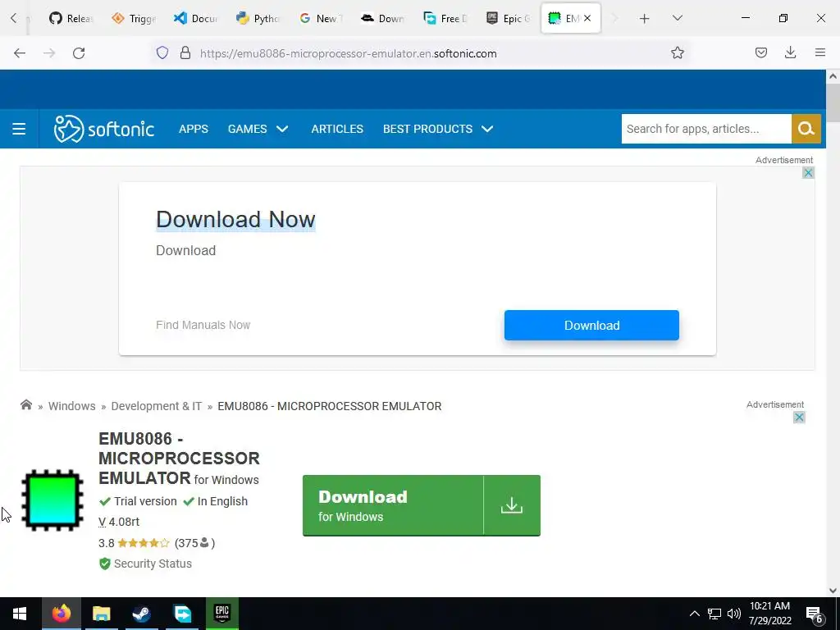
Task: Open the Firefox downloads panel
Action: click(790, 53)
